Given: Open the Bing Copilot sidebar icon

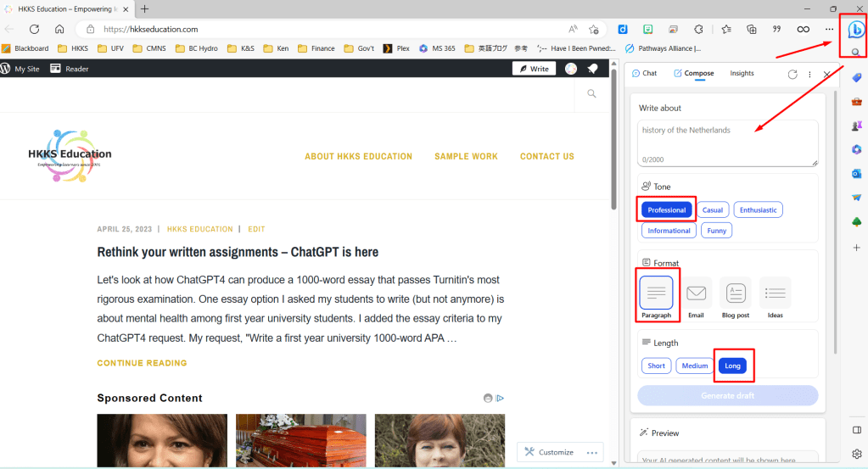Looking at the screenshot, I should [856, 30].
